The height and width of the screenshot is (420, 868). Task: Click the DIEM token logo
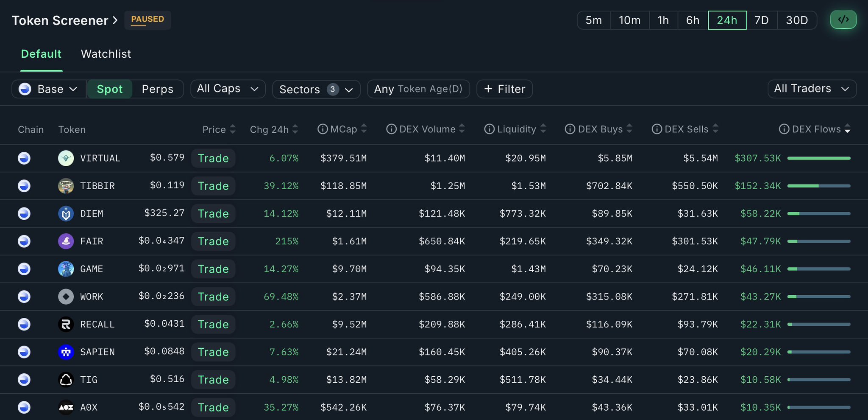tap(66, 213)
